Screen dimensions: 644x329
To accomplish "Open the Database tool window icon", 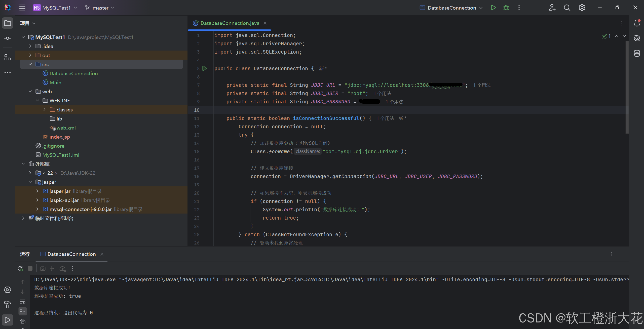I will click(637, 53).
